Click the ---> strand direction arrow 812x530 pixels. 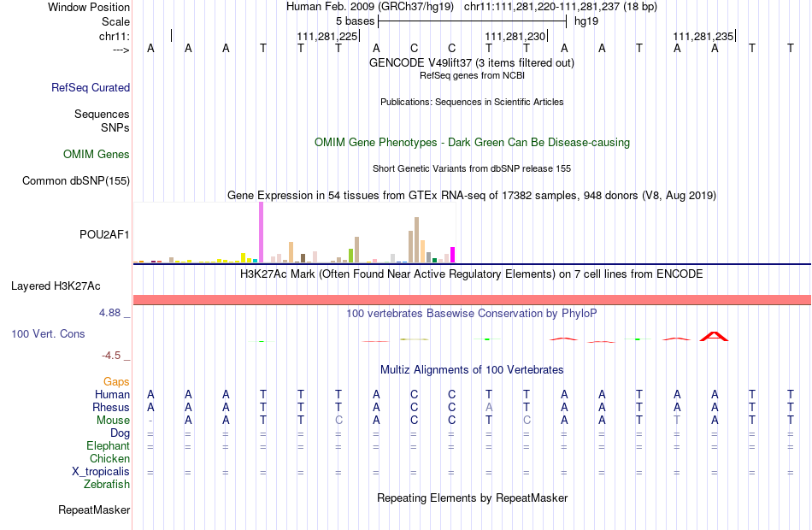(121, 50)
